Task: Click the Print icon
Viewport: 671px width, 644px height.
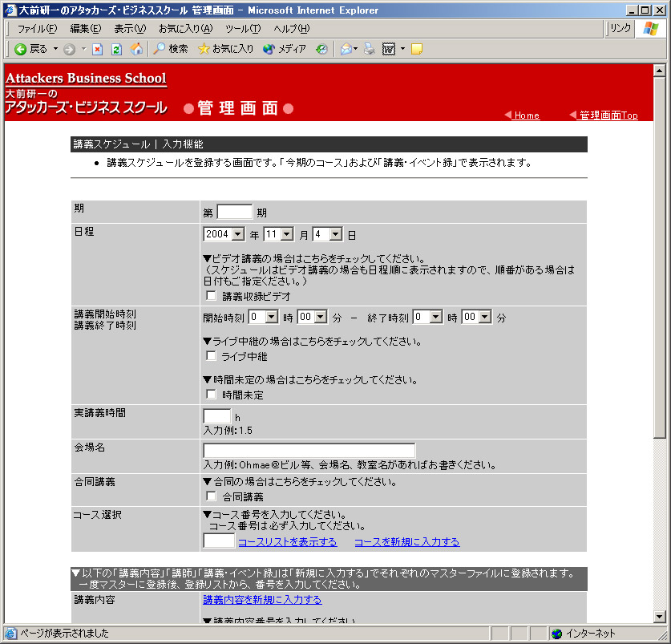Action: [370, 49]
